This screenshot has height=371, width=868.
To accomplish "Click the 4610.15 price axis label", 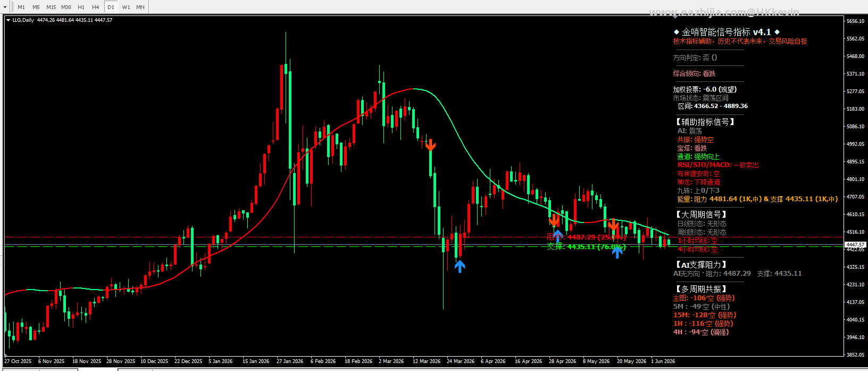I will pos(855,215).
